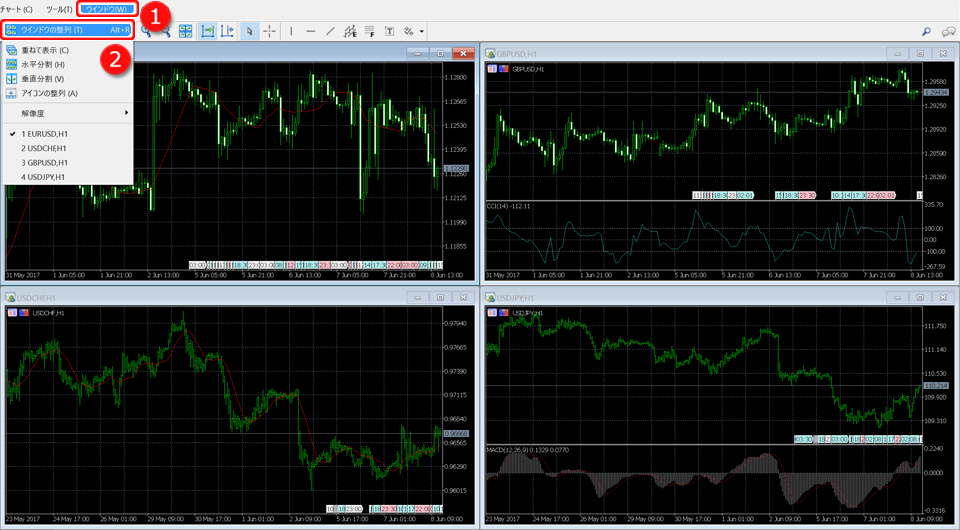Image resolution: width=960 pixels, height=530 pixels.
Task: Select the crosshair tool
Action: (270, 31)
